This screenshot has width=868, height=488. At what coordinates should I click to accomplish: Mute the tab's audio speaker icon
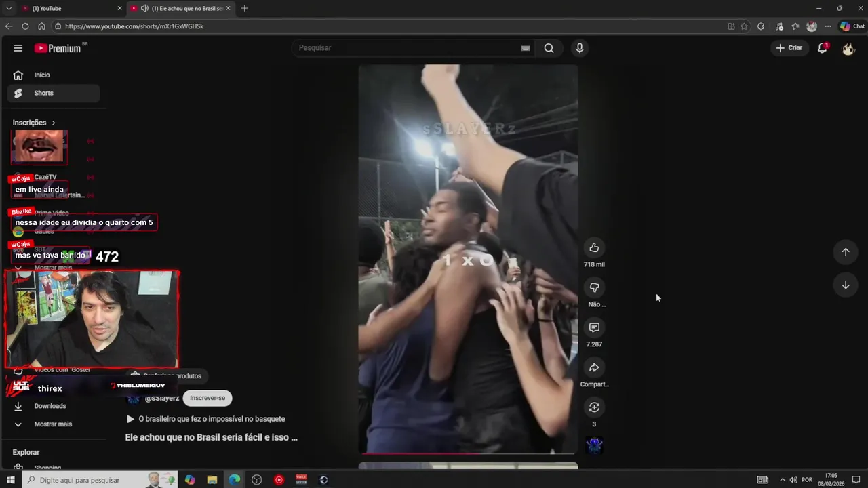point(144,8)
